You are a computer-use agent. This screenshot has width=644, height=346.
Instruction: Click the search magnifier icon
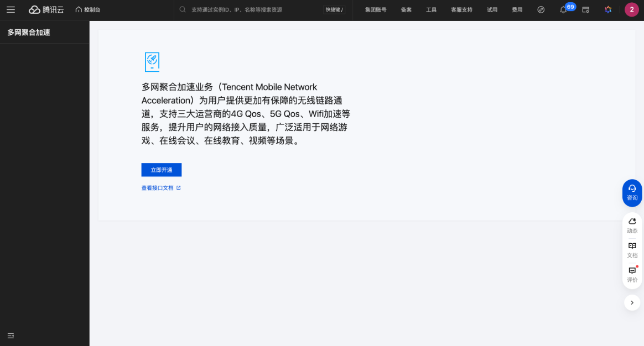[x=183, y=9]
